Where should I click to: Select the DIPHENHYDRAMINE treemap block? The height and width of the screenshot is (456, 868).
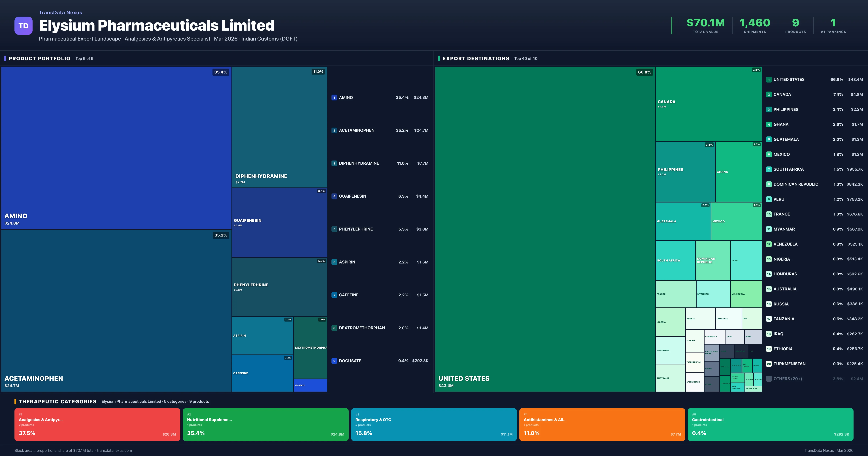click(x=279, y=126)
